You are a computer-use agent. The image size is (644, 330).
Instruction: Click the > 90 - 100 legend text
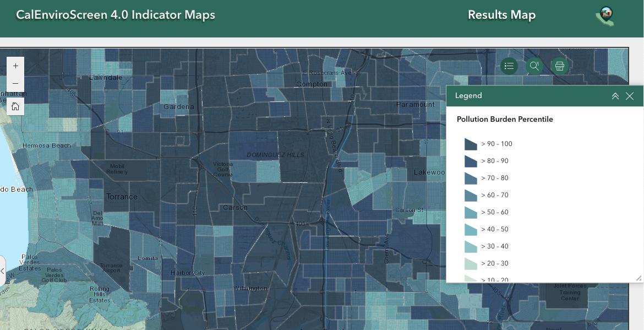pos(496,144)
